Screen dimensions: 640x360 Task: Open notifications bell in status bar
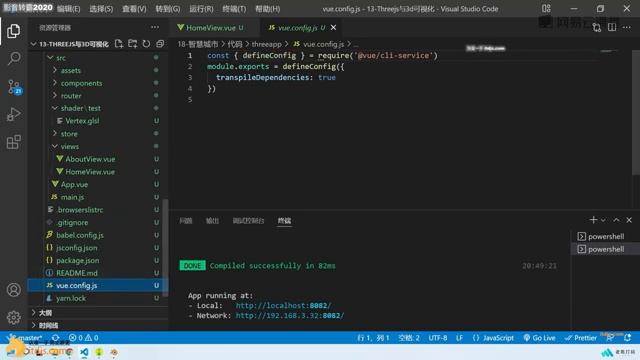(627, 338)
